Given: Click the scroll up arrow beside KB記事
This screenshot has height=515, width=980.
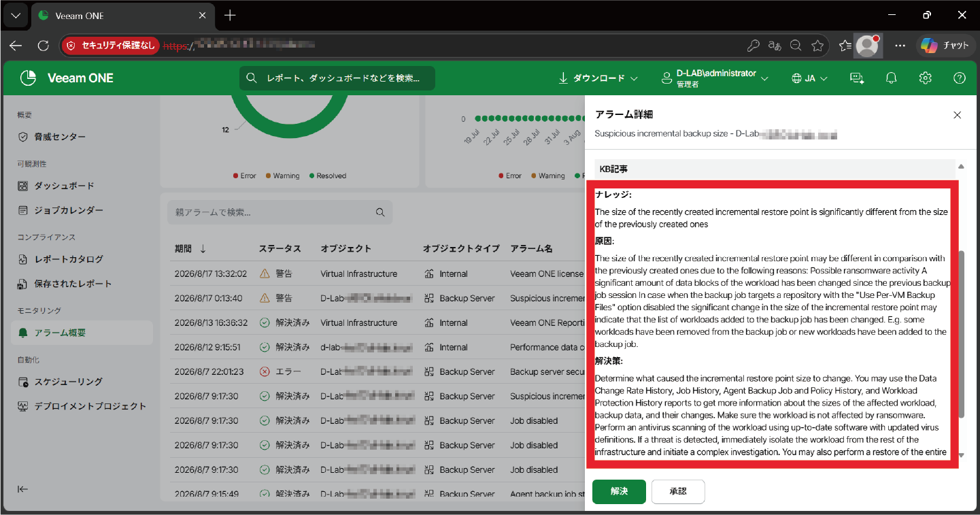Looking at the screenshot, I should [961, 167].
